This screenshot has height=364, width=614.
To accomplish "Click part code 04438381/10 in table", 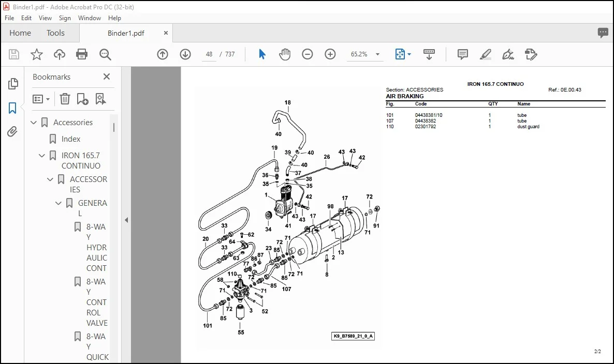I will click(428, 115).
